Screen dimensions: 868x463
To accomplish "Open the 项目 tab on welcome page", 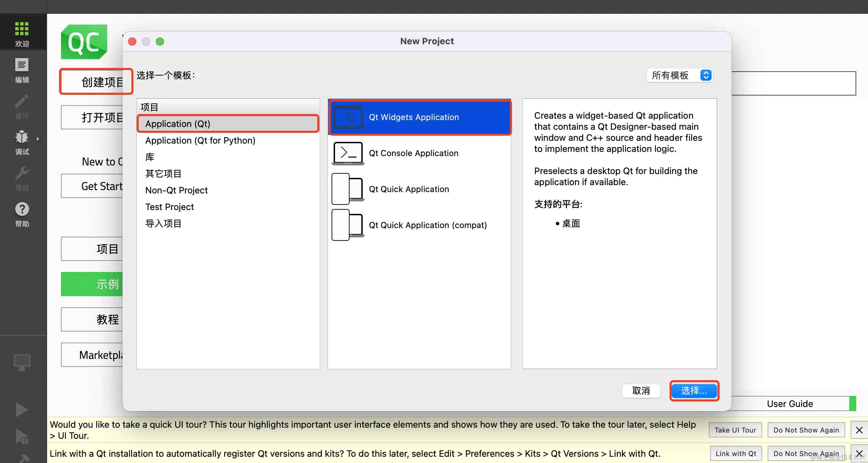I will click(x=92, y=249).
